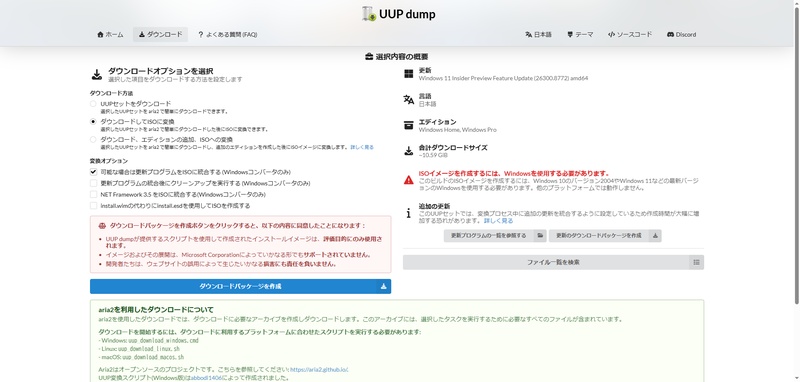
Task: Click ファイル一覧を検索 button
Action: click(553, 262)
